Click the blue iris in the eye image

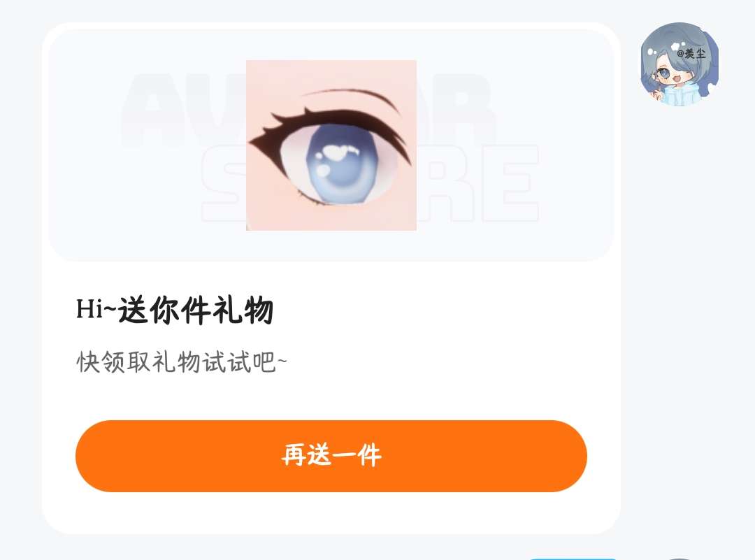pyautogui.click(x=343, y=164)
